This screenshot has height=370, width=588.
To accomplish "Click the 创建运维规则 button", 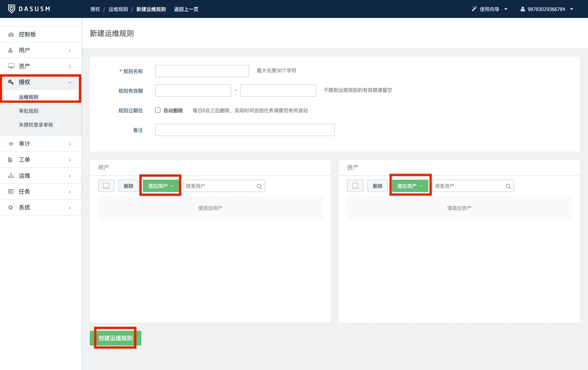I will tap(116, 338).
